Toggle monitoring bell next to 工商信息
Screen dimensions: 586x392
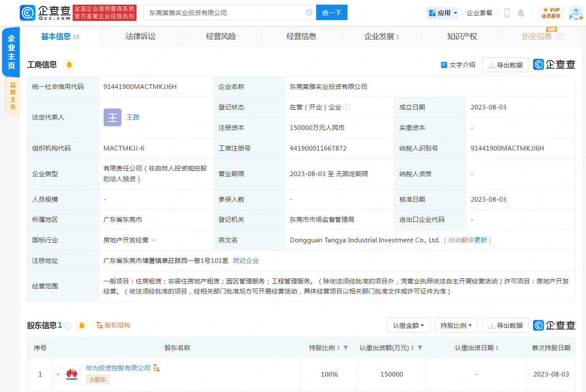click(x=69, y=65)
